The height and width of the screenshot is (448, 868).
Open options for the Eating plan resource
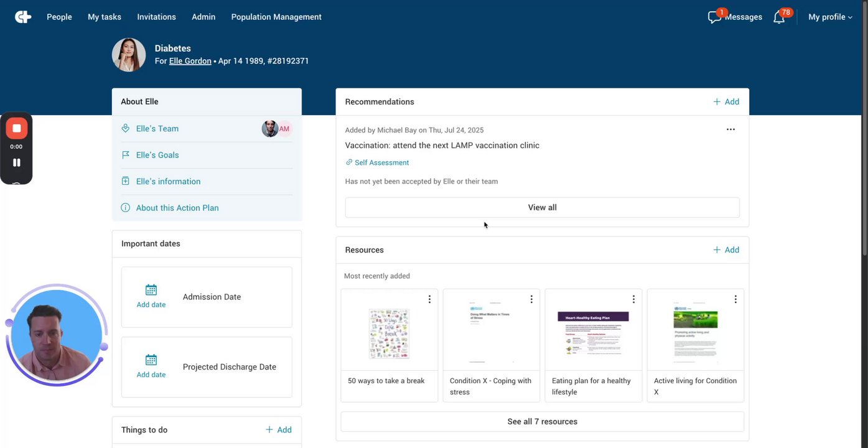tap(633, 299)
